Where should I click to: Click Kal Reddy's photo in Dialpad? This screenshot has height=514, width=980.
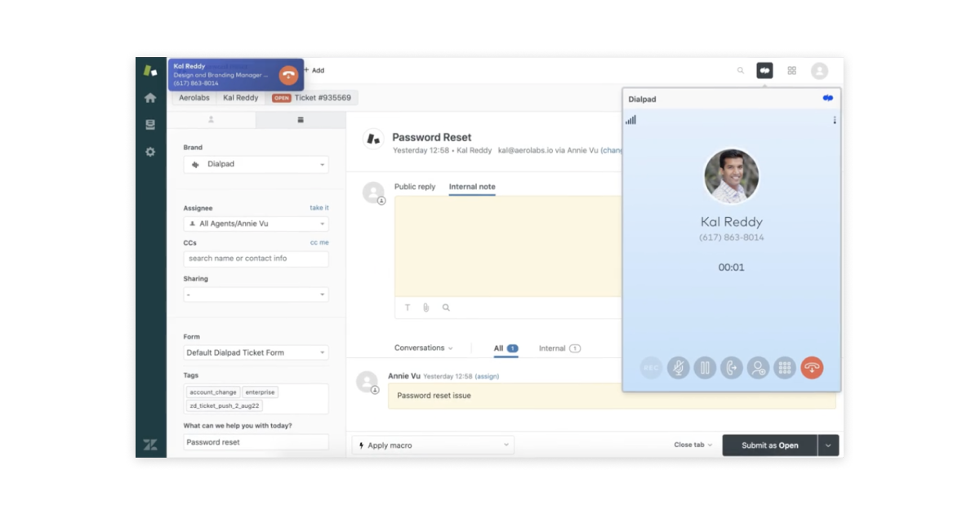tap(732, 176)
